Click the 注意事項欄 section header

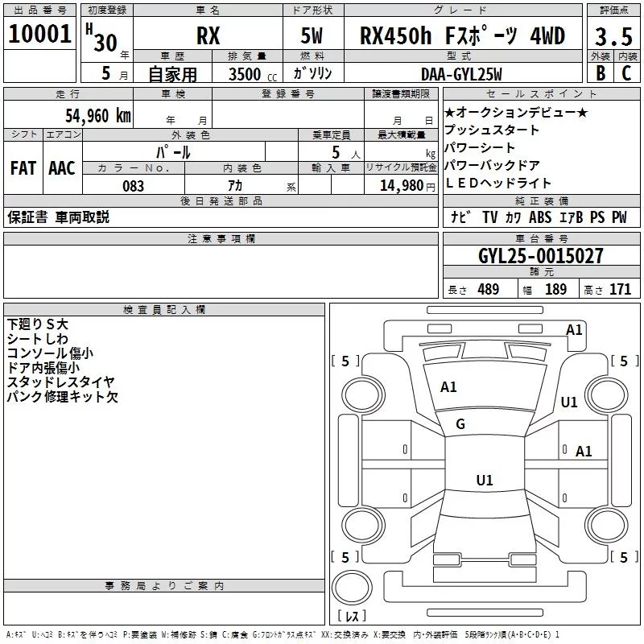coord(221,238)
